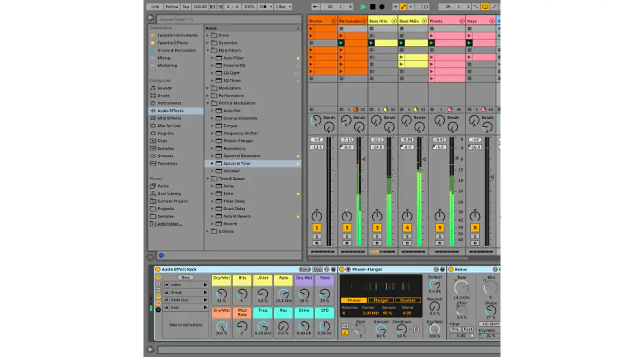Collapse the EQ & Filters folder
644x357 pixels.
pos(208,50)
